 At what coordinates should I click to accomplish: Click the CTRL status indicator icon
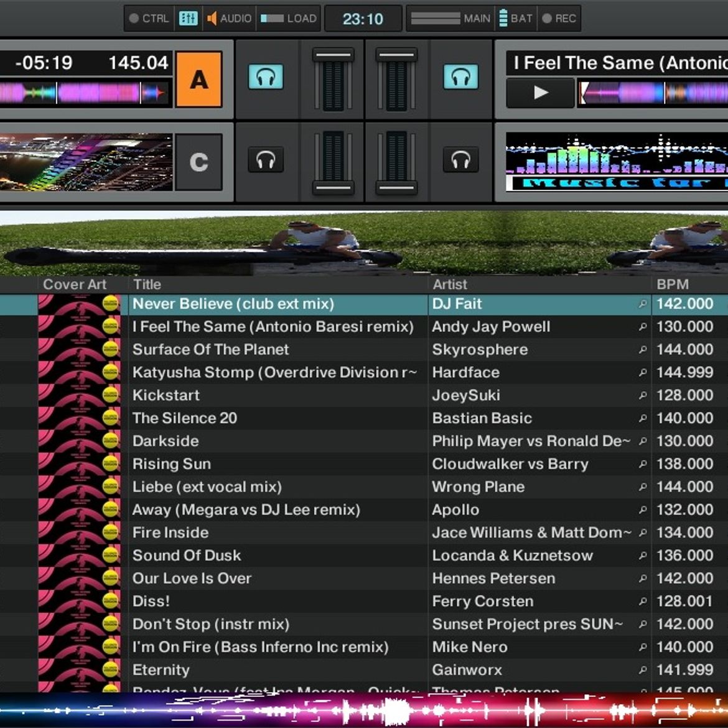tap(133, 18)
